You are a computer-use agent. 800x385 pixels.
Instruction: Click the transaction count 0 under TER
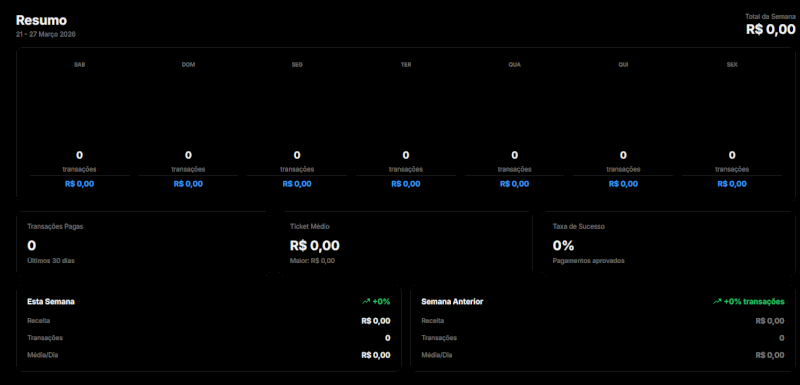[x=406, y=155]
